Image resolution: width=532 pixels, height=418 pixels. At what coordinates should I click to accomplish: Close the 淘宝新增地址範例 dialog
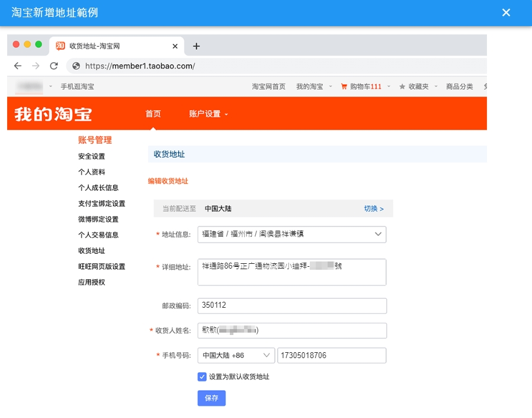click(506, 12)
